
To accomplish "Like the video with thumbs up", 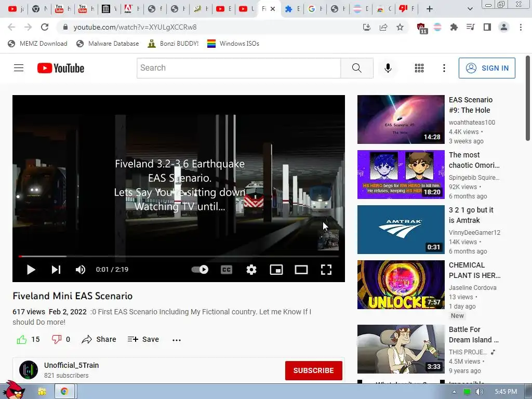I will coord(22,339).
